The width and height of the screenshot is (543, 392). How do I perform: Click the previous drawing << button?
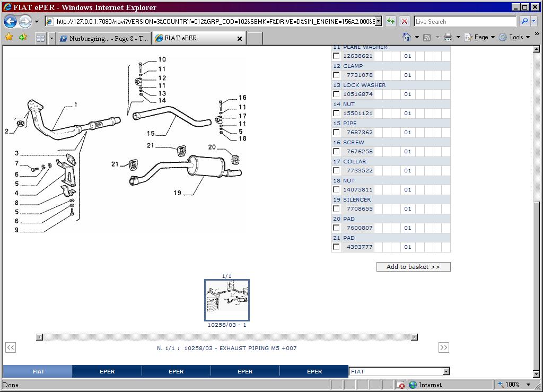click(11, 347)
